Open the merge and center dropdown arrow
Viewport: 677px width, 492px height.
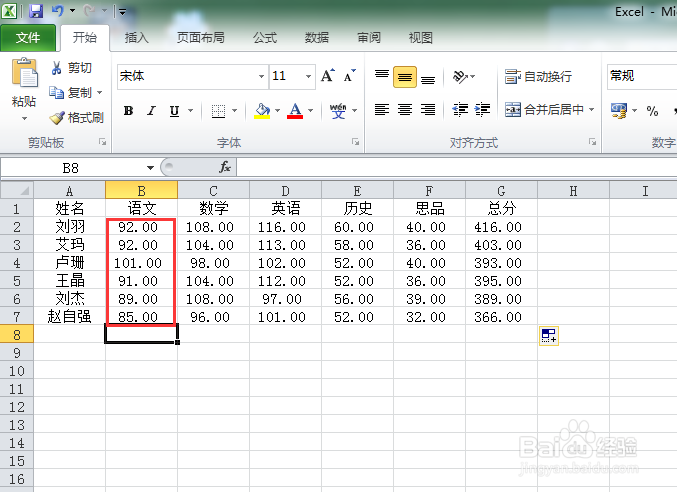(x=592, y=110)
